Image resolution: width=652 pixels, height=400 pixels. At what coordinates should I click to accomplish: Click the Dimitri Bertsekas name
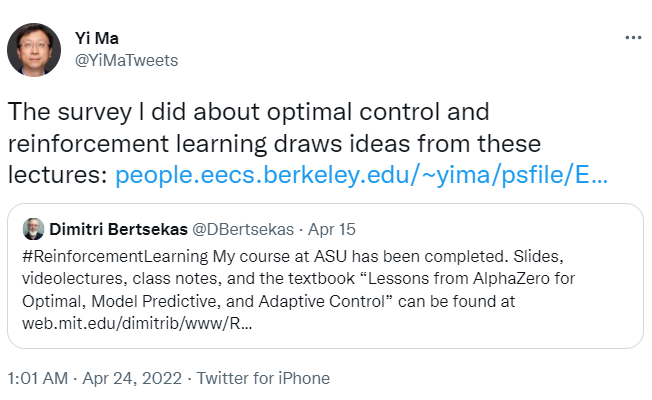[120, 228]
